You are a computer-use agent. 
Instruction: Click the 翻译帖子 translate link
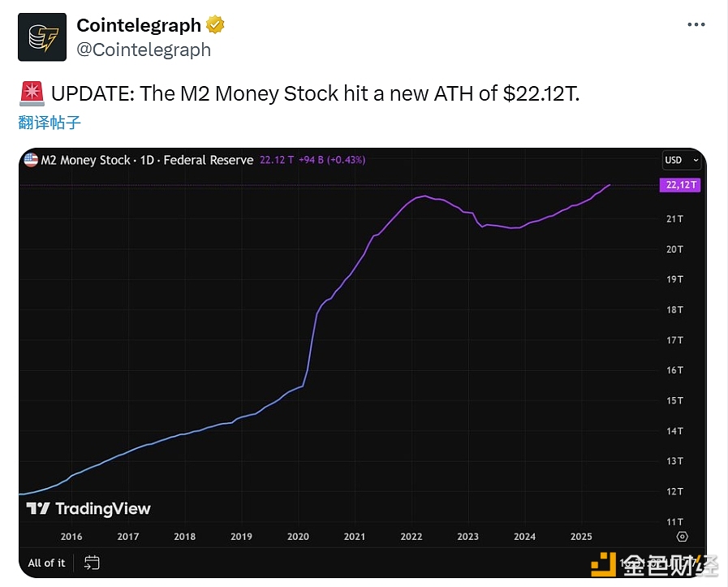(x=50, y=123)
